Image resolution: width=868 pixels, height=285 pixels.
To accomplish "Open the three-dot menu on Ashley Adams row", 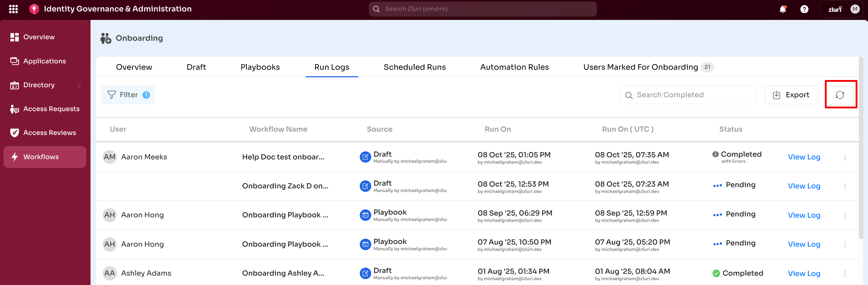I will click(x=845, y=273).
